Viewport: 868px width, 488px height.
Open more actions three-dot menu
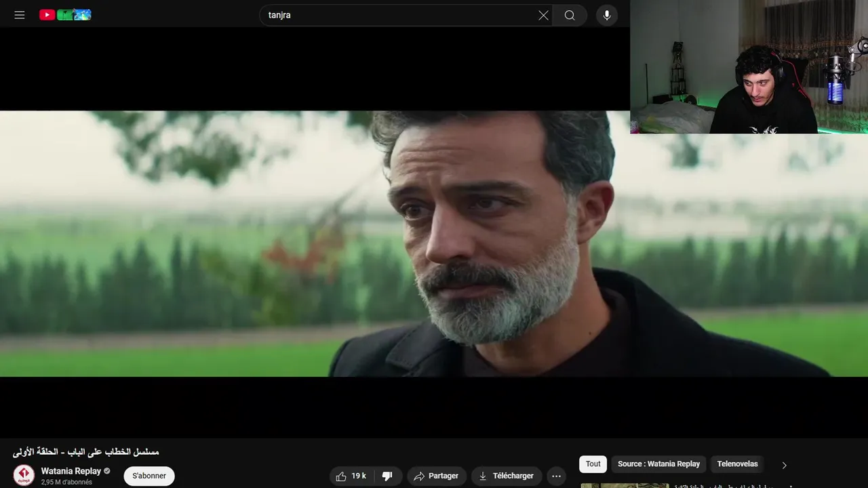[557, 476]
